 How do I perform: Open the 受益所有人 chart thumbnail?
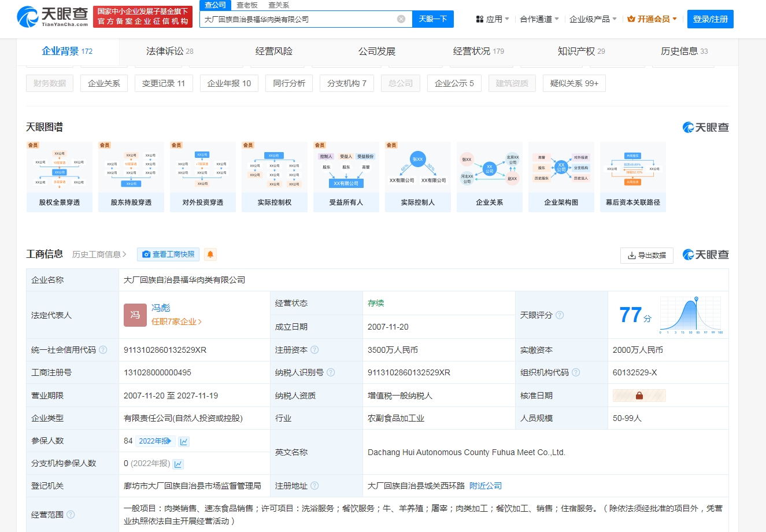[346, 177]
